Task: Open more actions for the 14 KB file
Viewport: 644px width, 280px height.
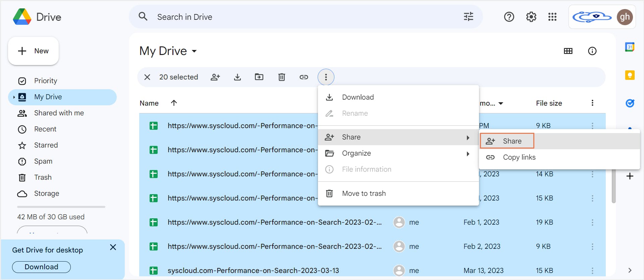Action: coord(592,174)
